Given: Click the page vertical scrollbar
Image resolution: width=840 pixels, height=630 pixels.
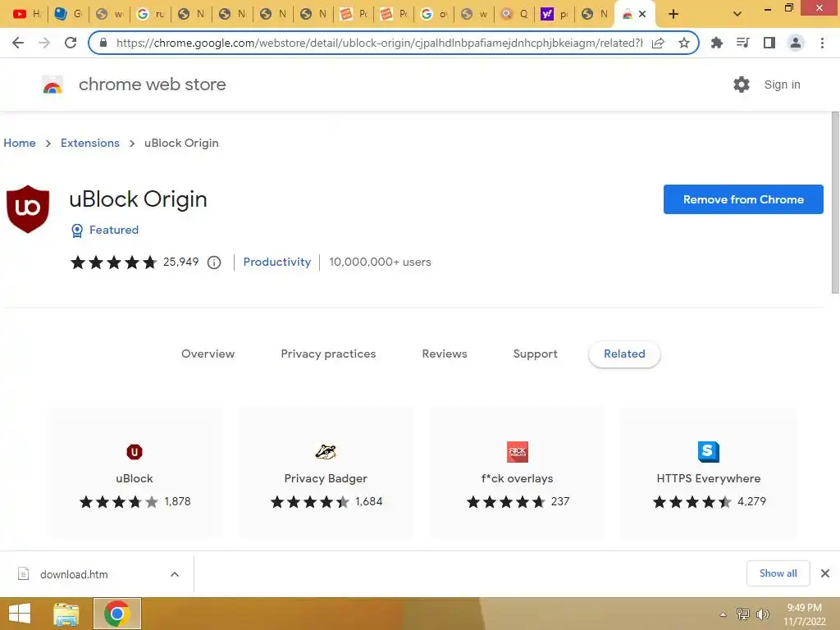Looking at the screenshot, I should 834,203.
